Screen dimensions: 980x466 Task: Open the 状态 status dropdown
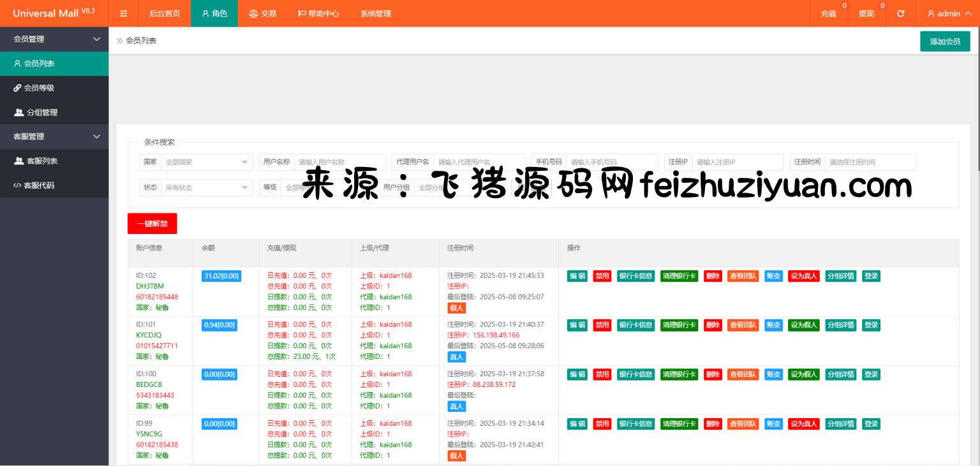click(x=207, y=187)
